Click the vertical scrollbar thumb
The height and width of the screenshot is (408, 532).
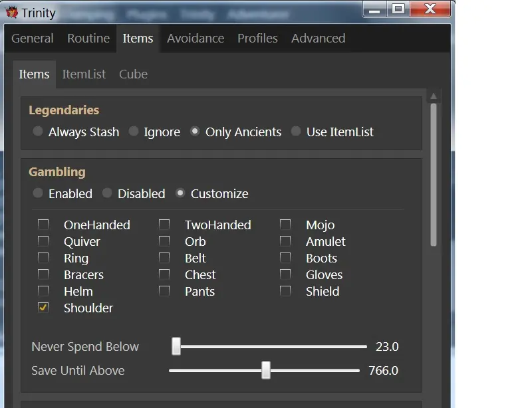point(434,175)
